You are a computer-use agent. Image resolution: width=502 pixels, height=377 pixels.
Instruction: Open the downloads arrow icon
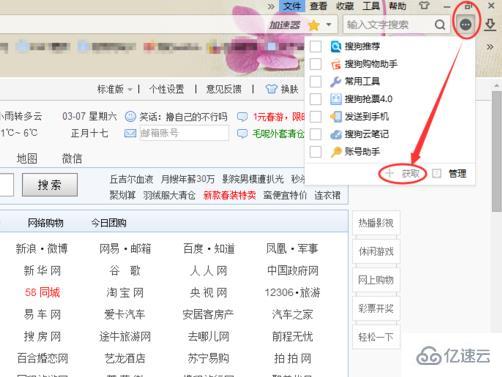pos(490,25)
